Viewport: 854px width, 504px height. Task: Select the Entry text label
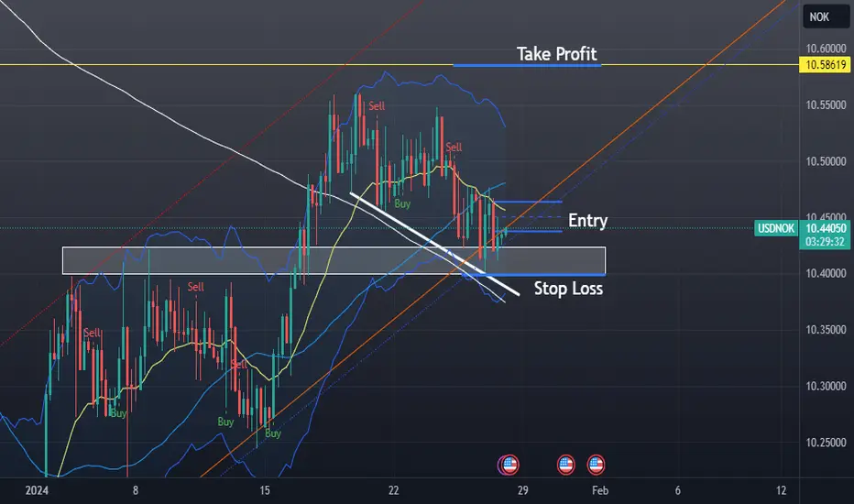pyautogui.click(x=587, y=220)
